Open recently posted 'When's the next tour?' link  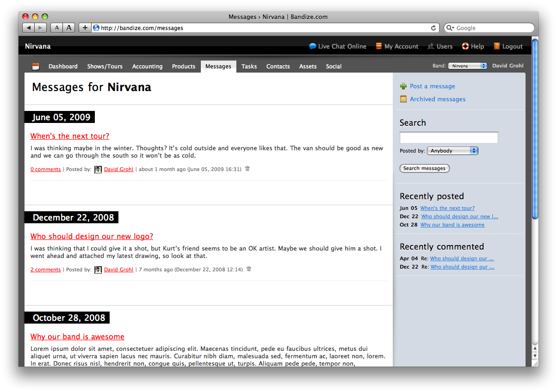[x=447, y=208]
